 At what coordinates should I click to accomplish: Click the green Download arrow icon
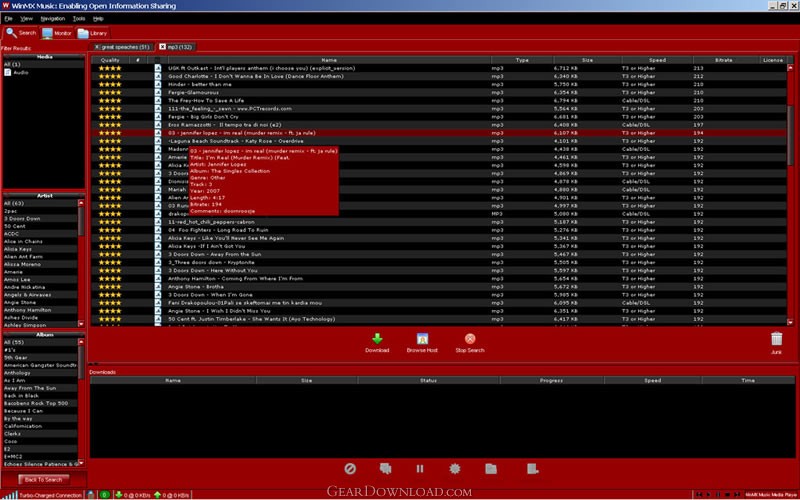tap(377, 339)
